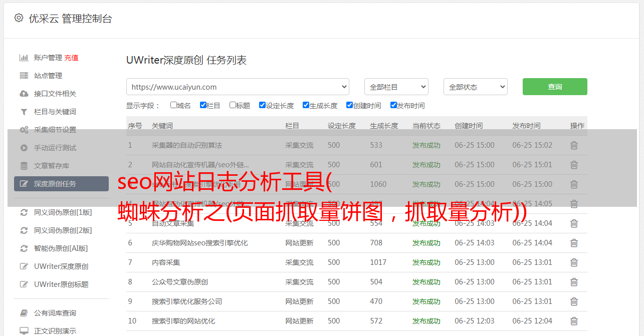Click keyword 搜索引擎优化服务公司
The image size is (644, 336).
pos(187,301)
